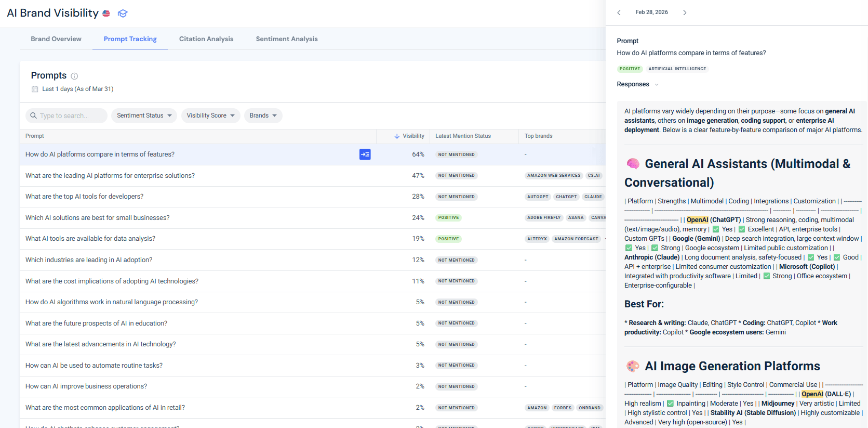This screenshot has height=428, width=868.
Task: Open the Sentiment Status filter dropdown
Action: click(x=144, y=115)
